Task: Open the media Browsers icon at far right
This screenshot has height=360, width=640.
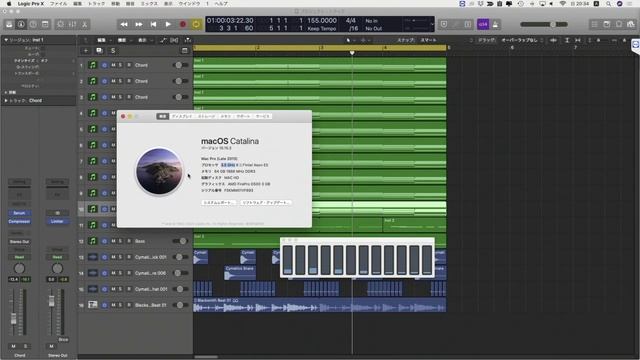Action: [631, 24]
